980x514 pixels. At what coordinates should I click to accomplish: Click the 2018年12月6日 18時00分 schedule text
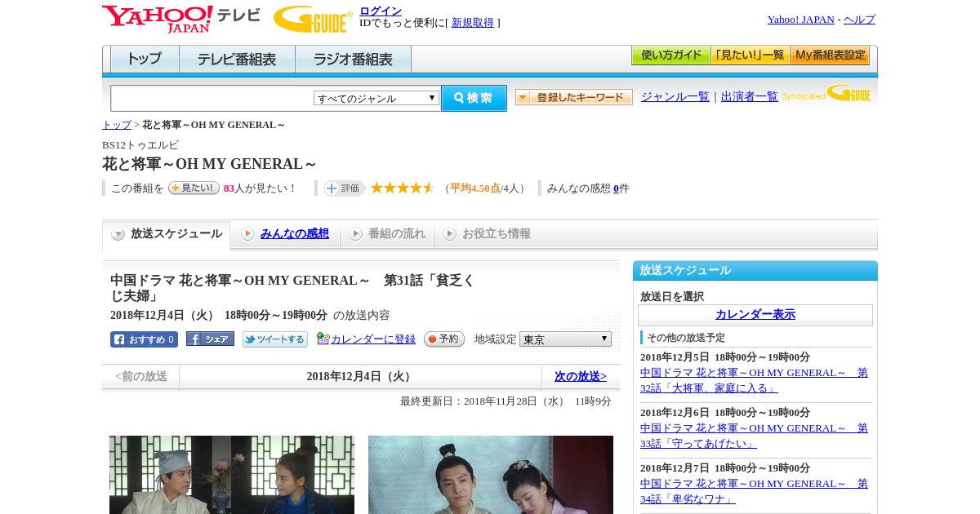(725, 413)
